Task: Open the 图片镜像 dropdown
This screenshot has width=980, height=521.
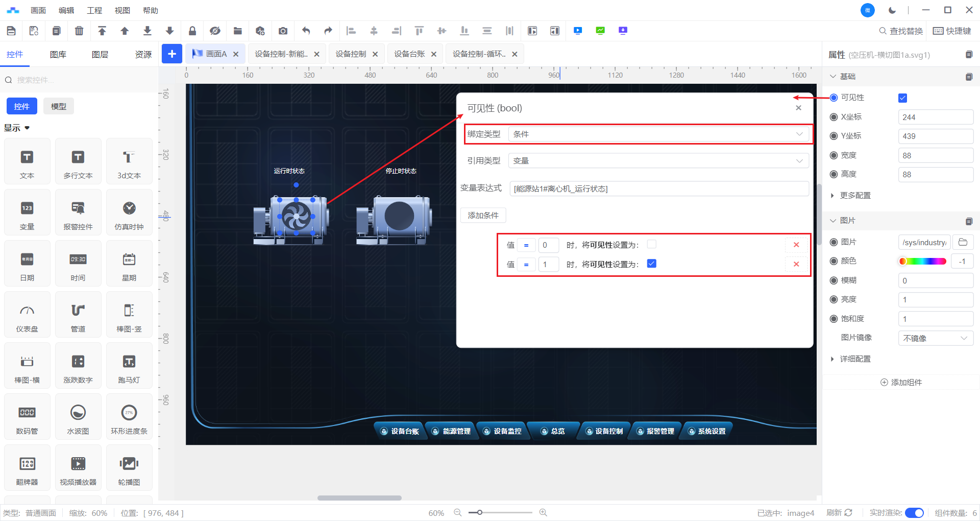Action: 935,338
